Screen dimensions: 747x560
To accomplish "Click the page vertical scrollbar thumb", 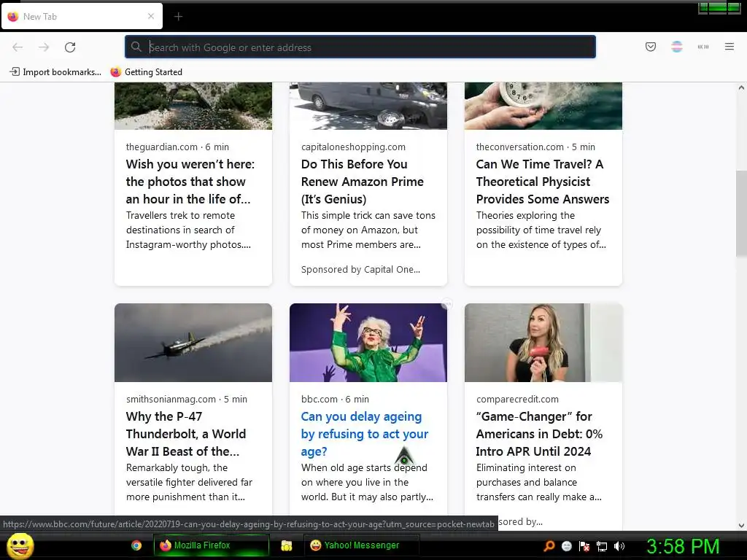I will 741,214.
